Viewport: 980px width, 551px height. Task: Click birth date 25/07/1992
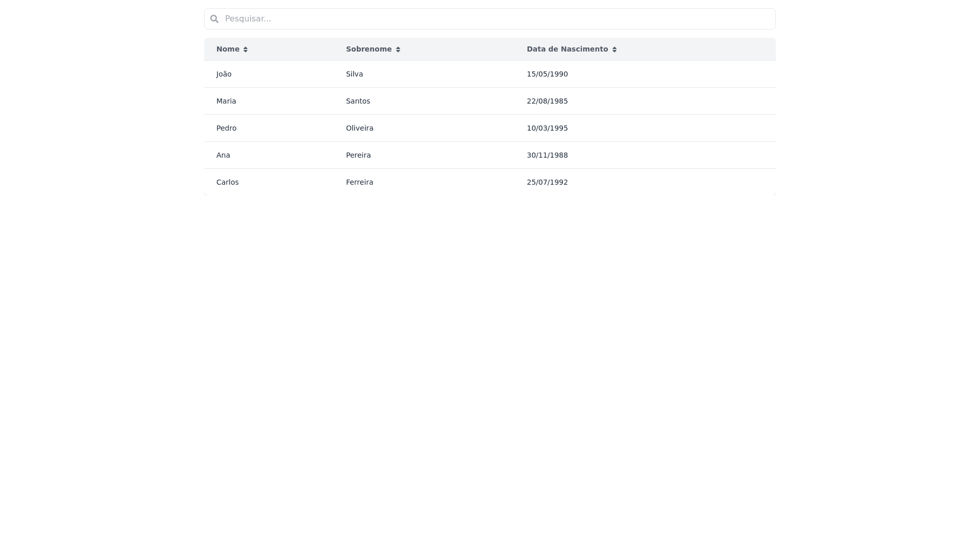click(x=547, y=182)
